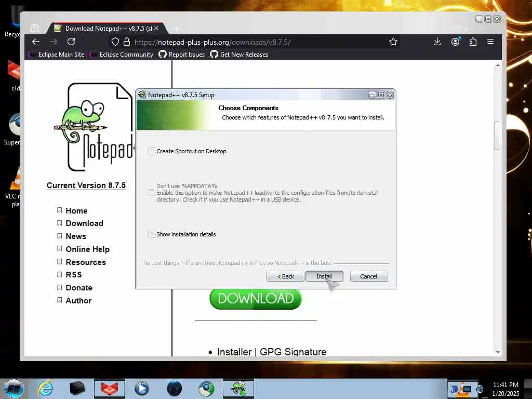Click the GPG Signature link
Image resolution: width=532 pixels, height=399 pixels.
tap(293, 352)
